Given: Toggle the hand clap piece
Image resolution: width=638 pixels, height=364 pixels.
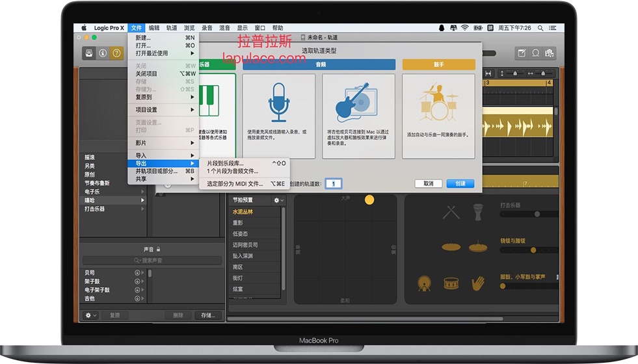Looking at the screenshot, I should point(478,283).
